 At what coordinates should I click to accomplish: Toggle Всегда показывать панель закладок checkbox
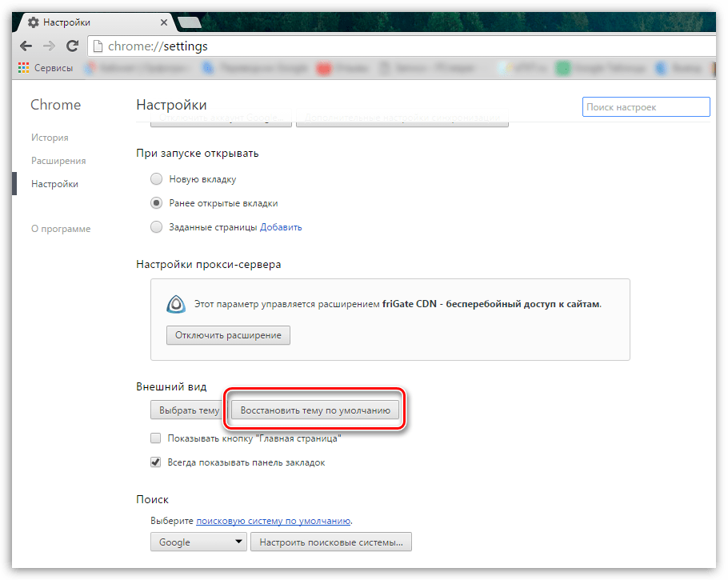click(x=155, y=462)
